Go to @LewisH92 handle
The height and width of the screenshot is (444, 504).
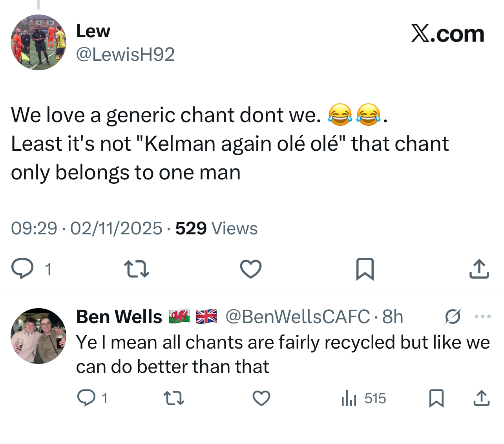pos(125,54)
